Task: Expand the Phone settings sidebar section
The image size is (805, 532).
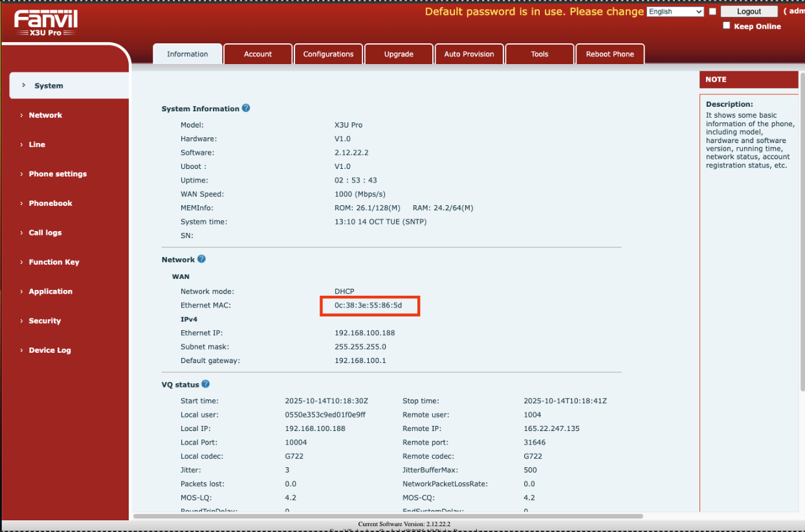Action: [x=57, y=173]
